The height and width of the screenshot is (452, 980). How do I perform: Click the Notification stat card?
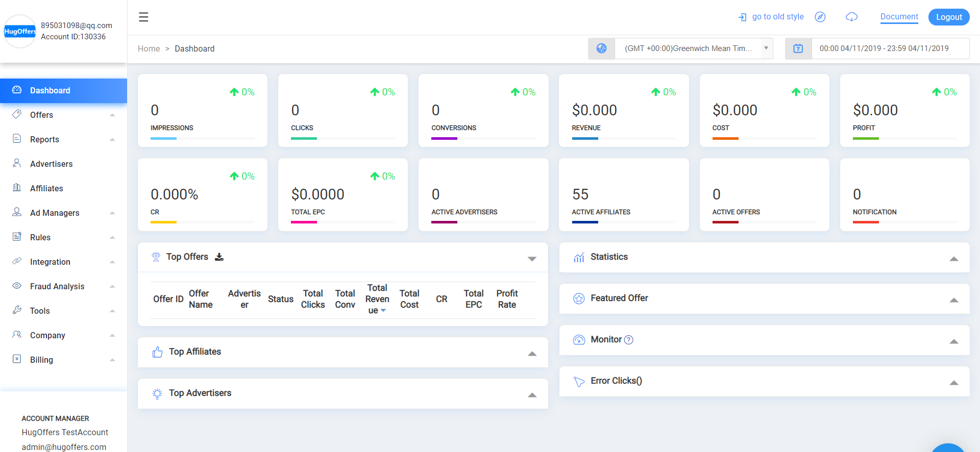click(904, 194)
